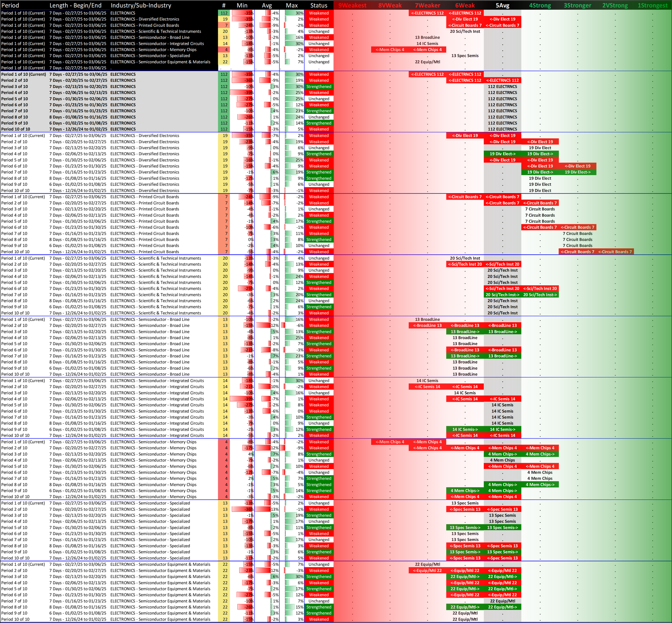Image resolution: width=672 pixels, height=623 pixels.
Task: Select the Industry/Sub-Industry column header
Action: point(141,5)
